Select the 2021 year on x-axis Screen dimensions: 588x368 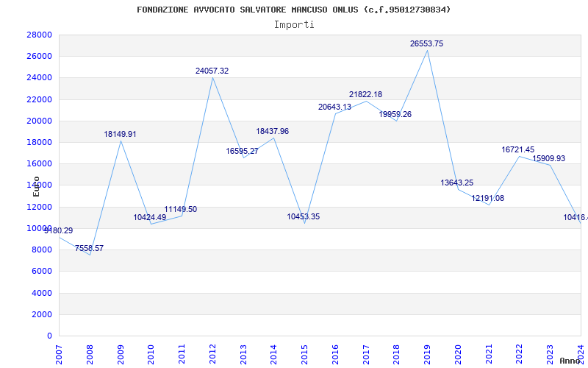pos(489,355)
